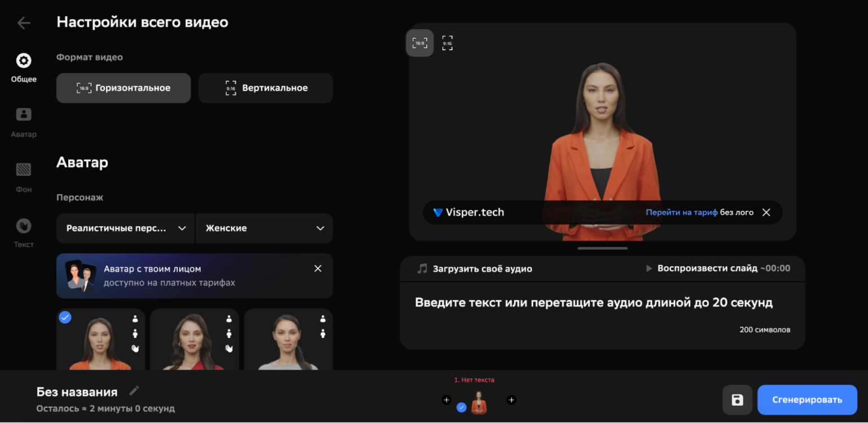Screen dimensions: 868x423
Task: Click the Сгенерировать button
Action: pos(807,400)
